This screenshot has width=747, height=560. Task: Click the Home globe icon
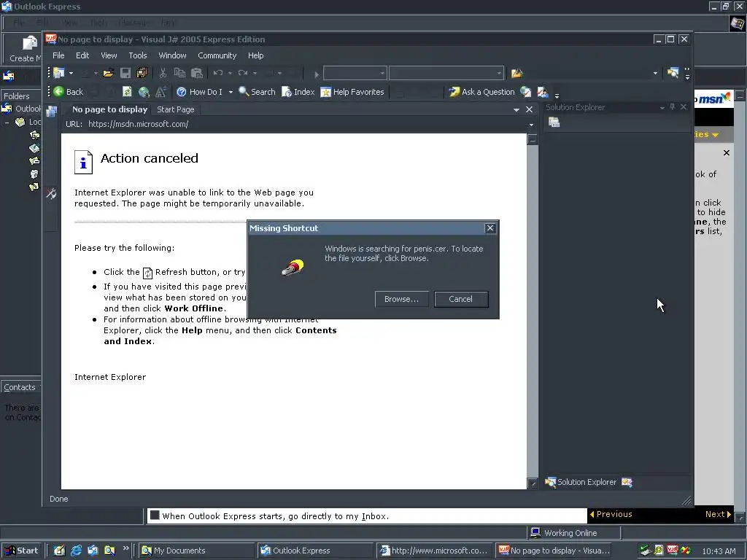tap(144, 92)
